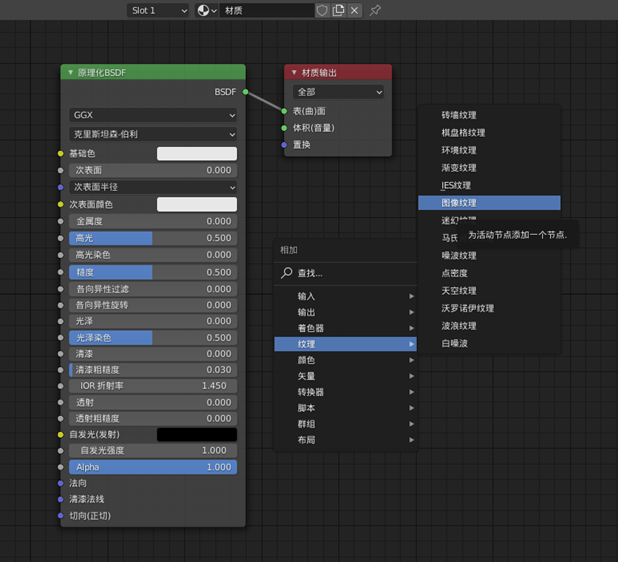Click the 基础色 color swatch
618x562 pixels.
coord(197,153)
